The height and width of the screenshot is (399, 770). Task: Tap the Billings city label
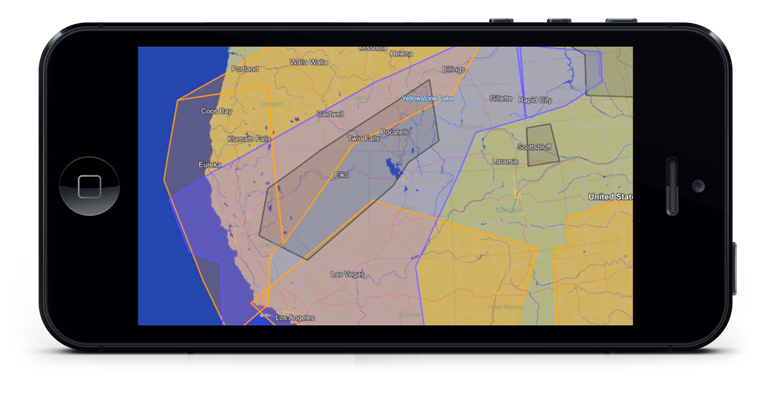pos(453,69)
